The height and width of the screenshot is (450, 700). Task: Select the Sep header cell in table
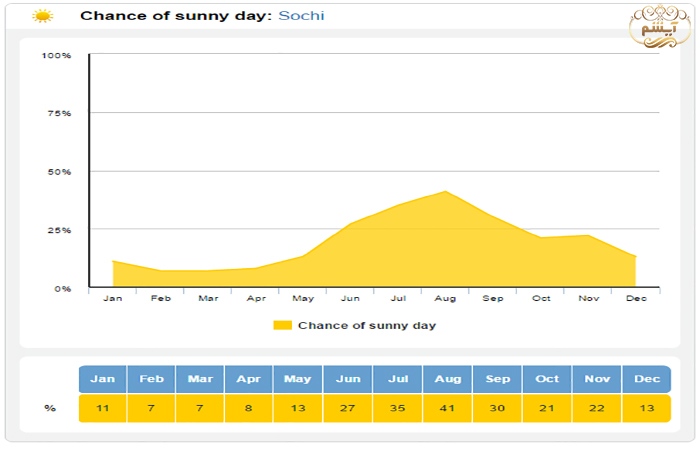[x=498, y=379]
